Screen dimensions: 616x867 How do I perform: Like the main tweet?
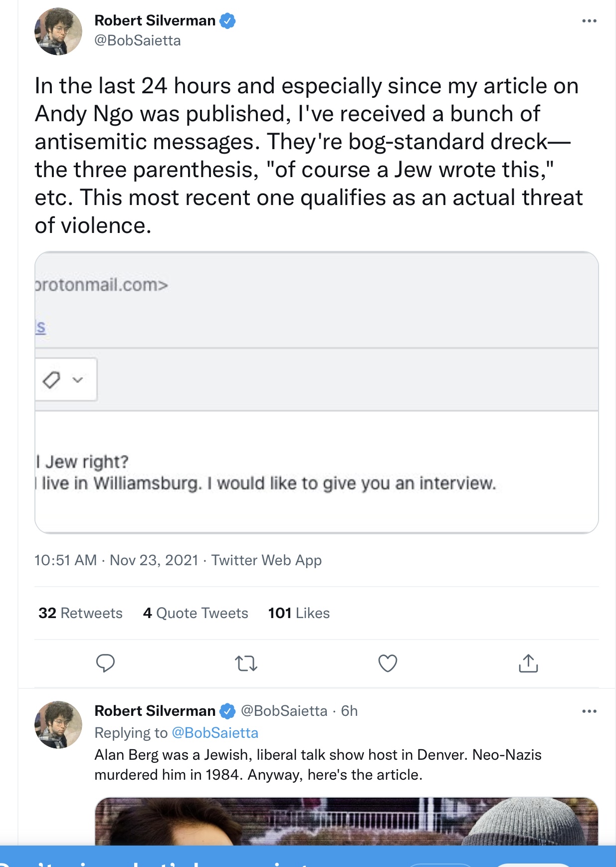pyautogui.click(x=388, y=663)
